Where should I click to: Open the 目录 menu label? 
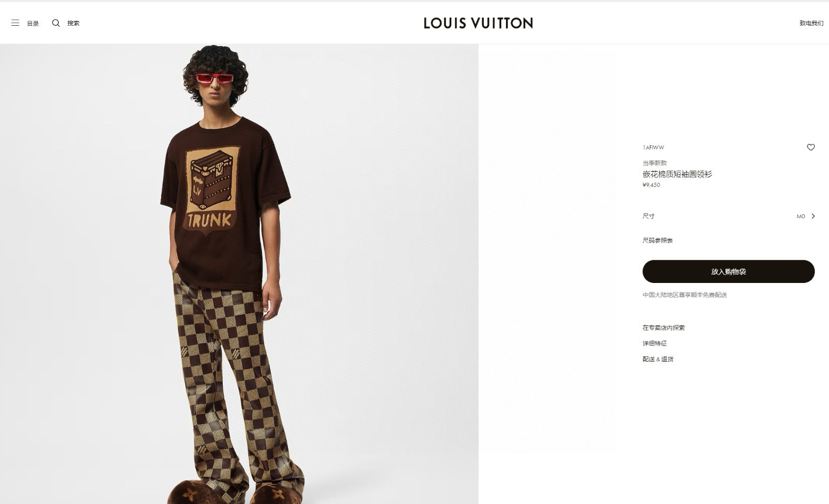pos(33,24)
